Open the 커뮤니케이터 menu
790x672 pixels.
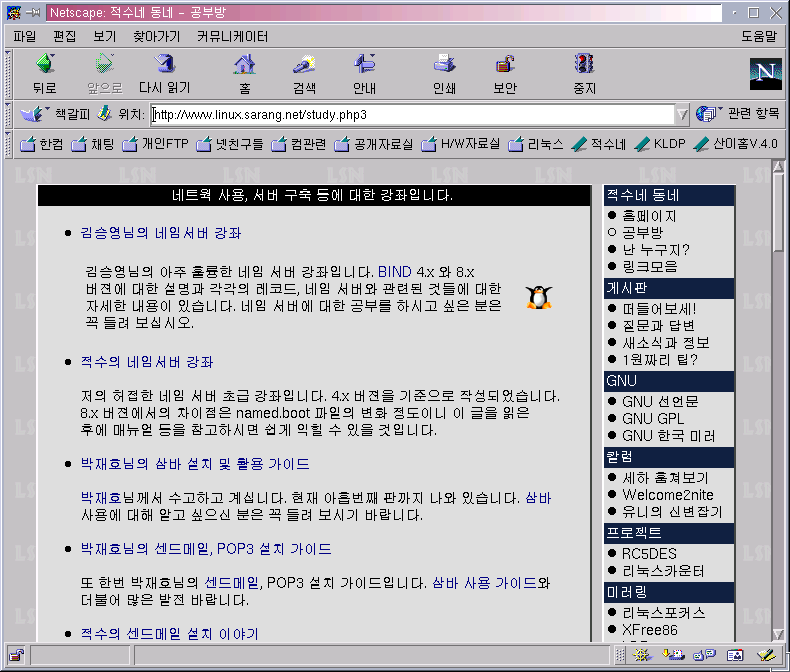pos(232,36)
